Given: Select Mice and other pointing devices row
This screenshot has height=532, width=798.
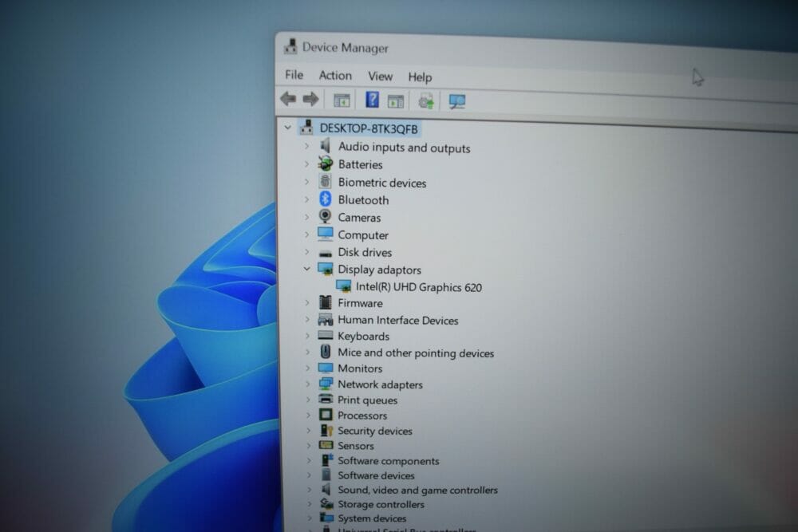Looking at the screenshot, I should coord(416,353).
